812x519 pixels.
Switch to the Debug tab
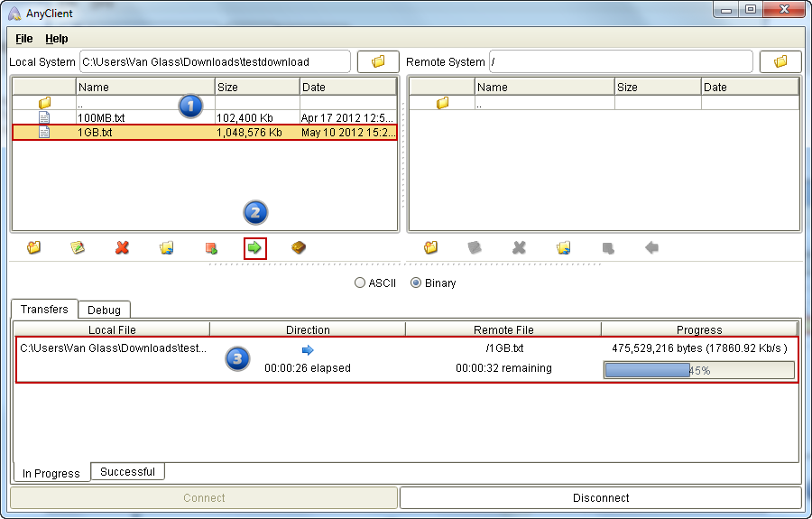[x=104, y=310]
